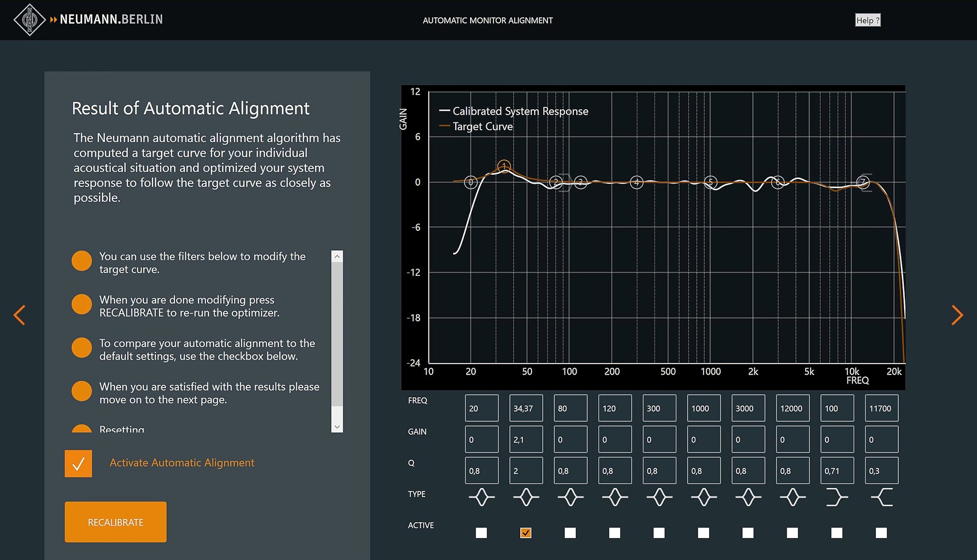This screenshot has height=560, width=977.
Task: Enable the 12000 Hz filter active checkbox
Action: click(x=793, y=533)
